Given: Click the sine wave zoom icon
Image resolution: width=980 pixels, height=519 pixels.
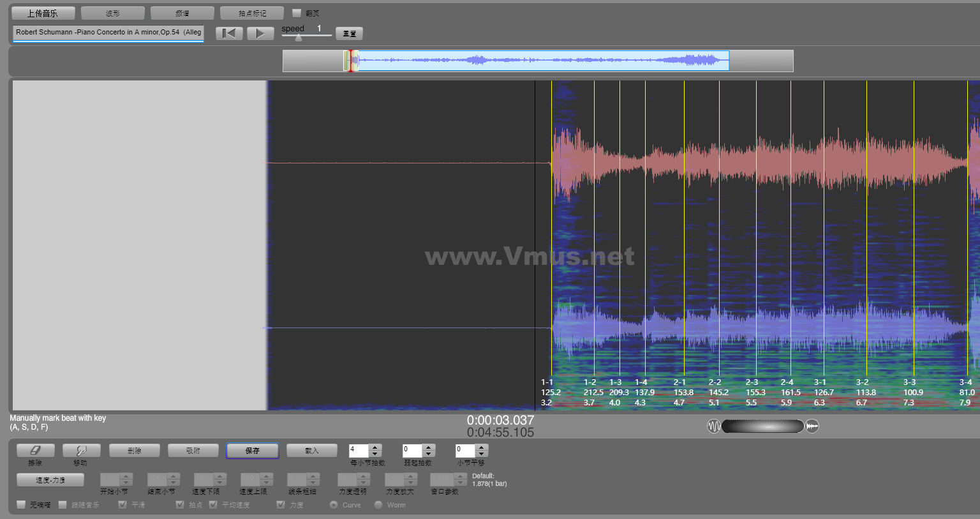Looking at the screenshot, I should (713, 426).
